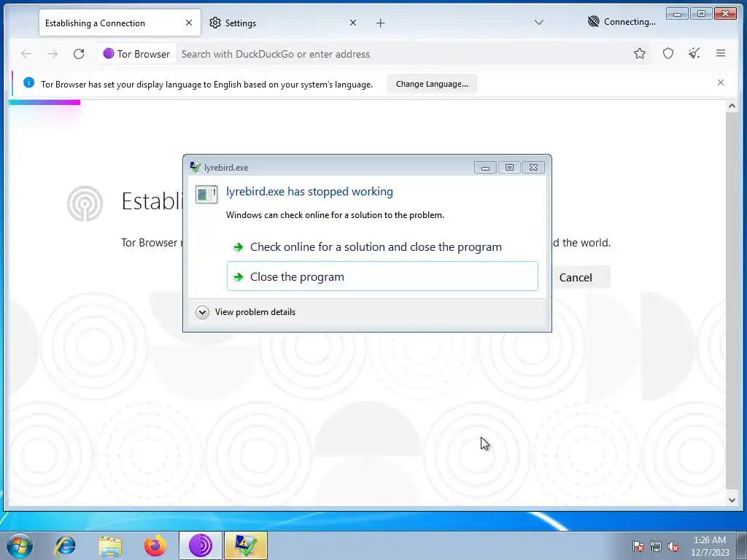Open a new tab with the plus icon
This screenshot has width=747, height=560.
[x=380, y=23]
